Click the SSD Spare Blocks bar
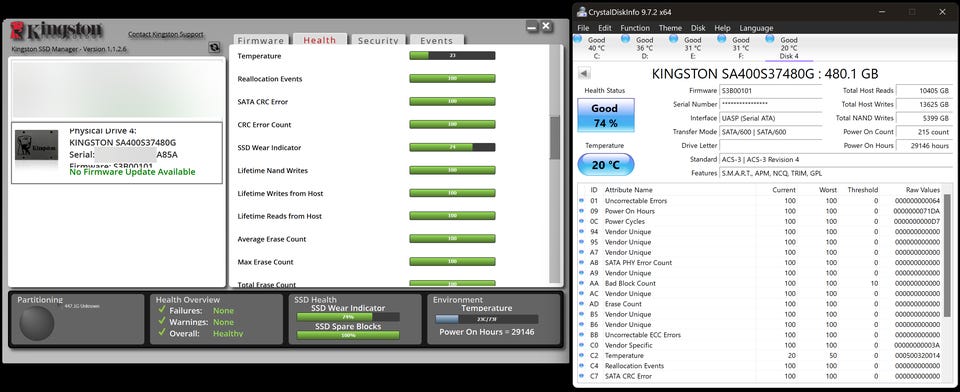 click(x=348, y=335)
